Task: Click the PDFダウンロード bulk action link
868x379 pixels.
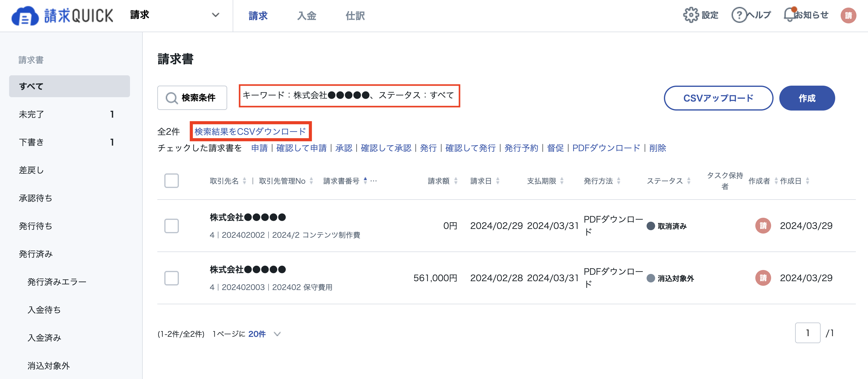Action: [606, 148]
